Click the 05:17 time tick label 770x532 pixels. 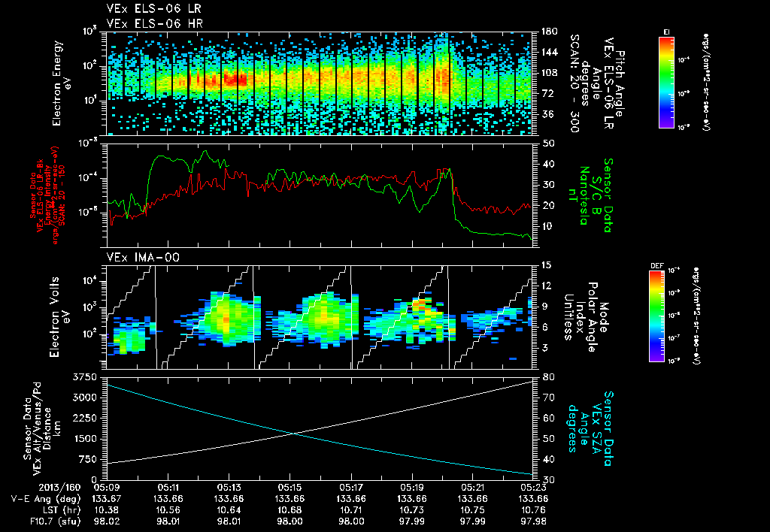tap(351, 488)
